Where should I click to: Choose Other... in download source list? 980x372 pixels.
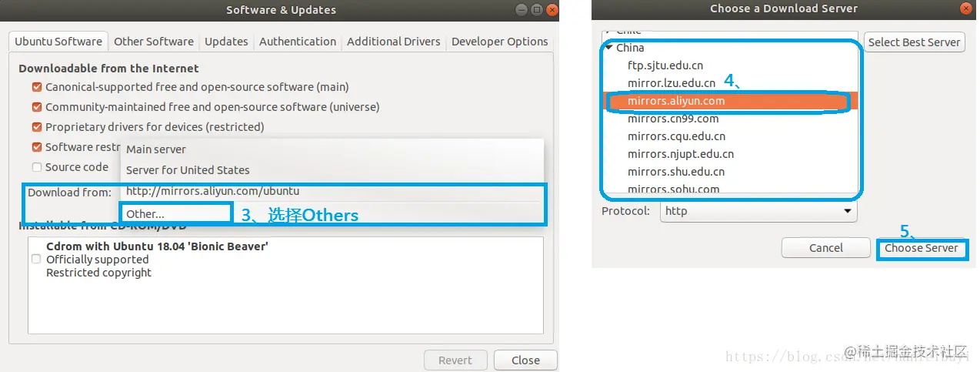pyautogui.click(x=332, y=213)
